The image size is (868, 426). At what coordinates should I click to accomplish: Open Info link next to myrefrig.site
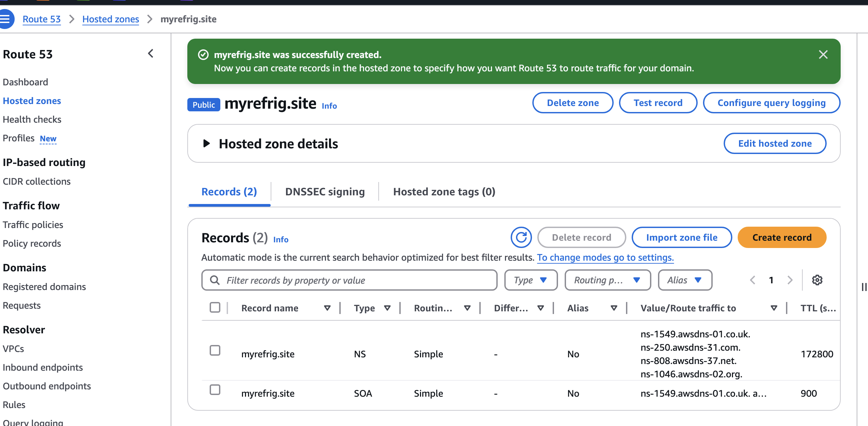point(329,106)
